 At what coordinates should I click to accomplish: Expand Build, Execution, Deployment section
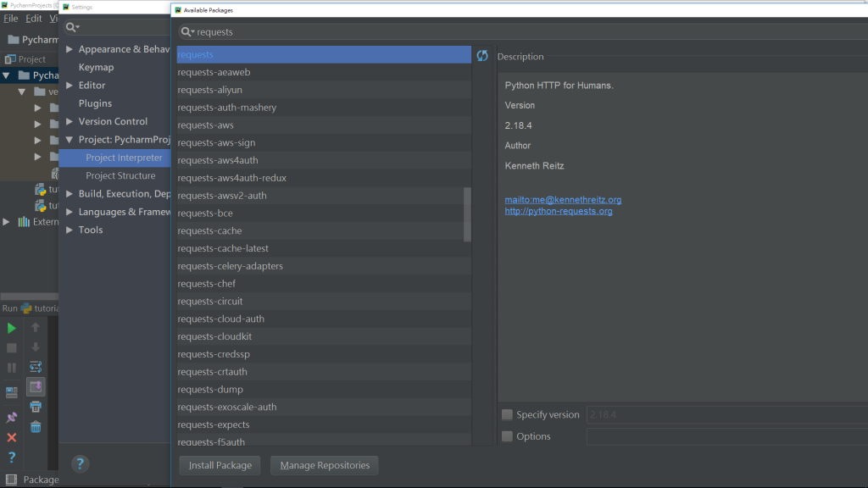[x=70, y=194]
